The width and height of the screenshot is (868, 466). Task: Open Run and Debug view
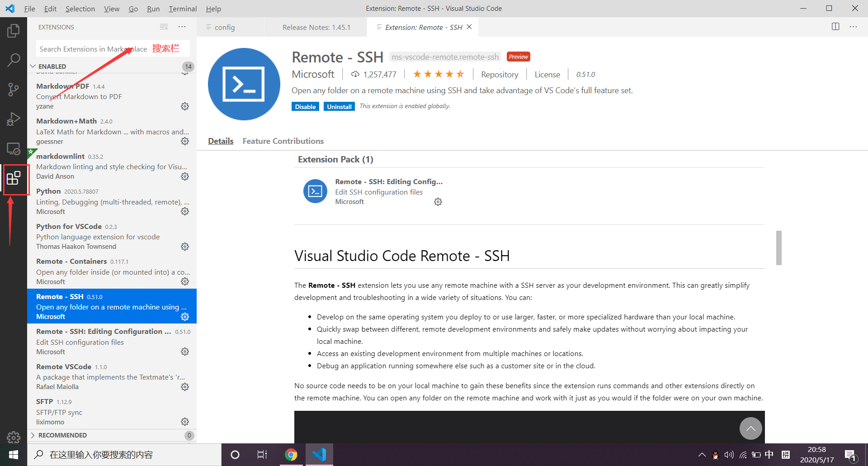tap(14, 119)
